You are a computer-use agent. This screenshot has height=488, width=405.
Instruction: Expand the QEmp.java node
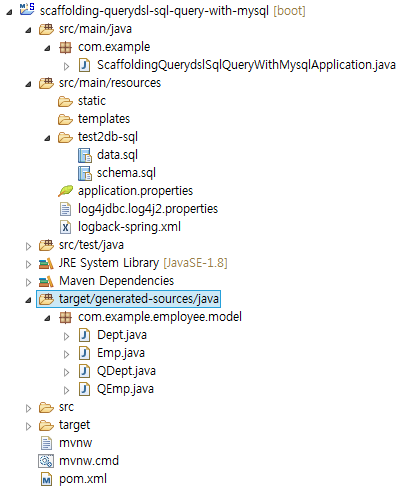(66, 390)
